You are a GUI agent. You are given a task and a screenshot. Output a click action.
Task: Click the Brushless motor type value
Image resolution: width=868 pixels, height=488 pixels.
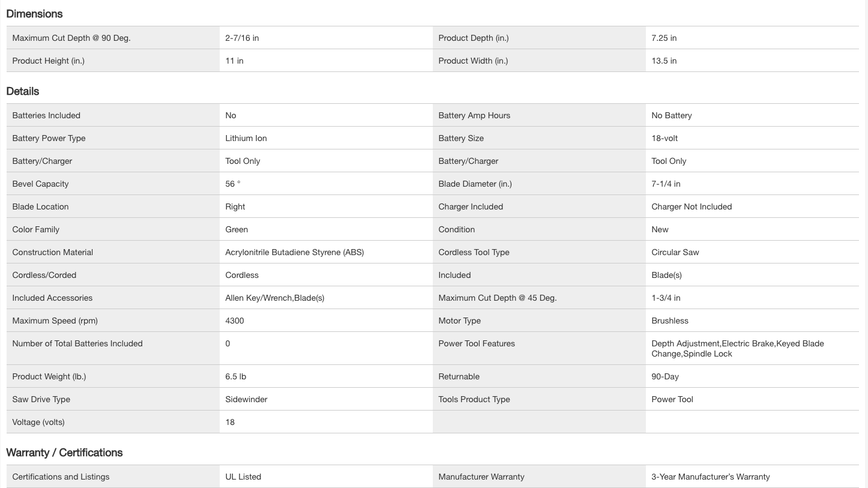[670, 321]
